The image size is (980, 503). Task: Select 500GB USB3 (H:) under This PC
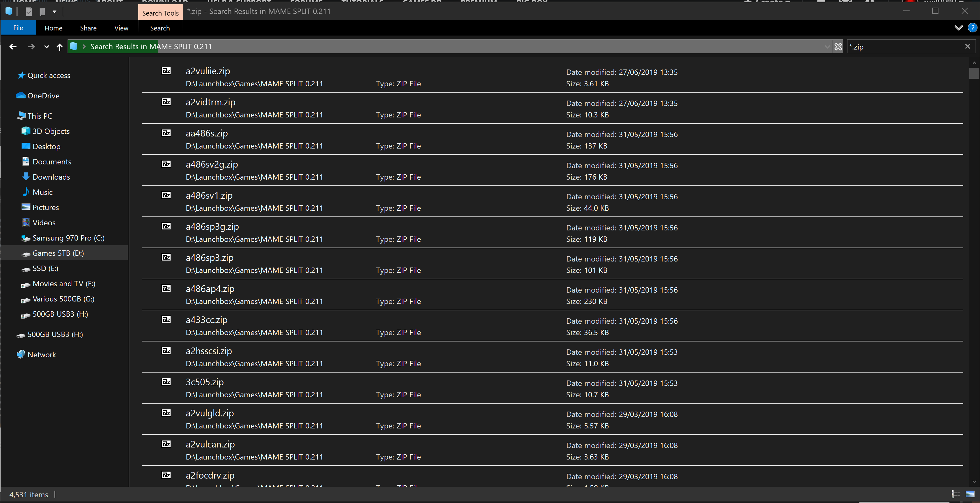(x=60, y=314)
